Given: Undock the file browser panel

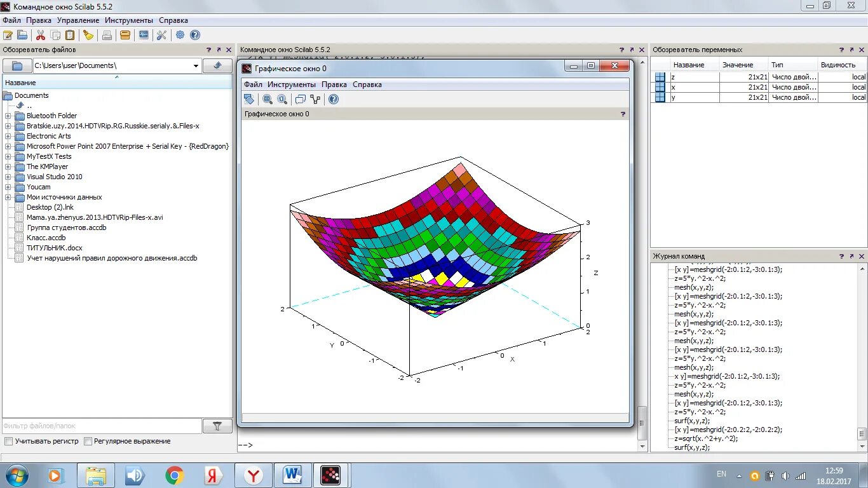Looking at the screenshot, I should [x=219, y=50].
